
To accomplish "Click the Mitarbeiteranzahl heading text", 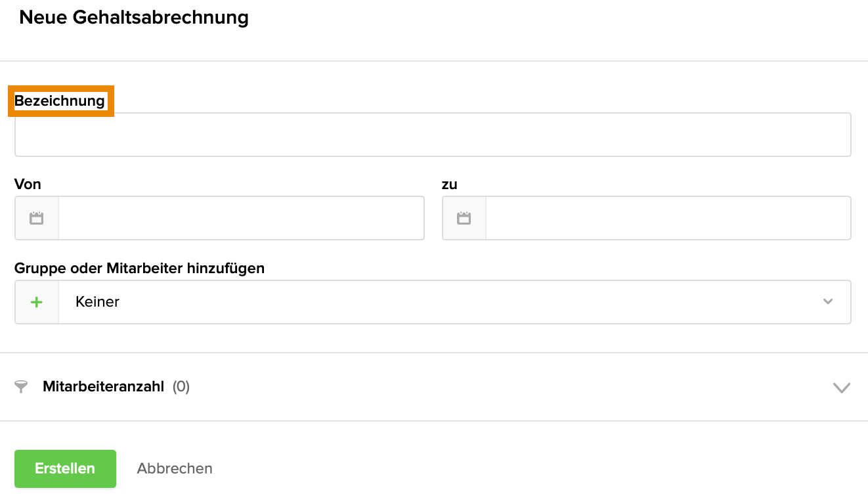I will click(103, 387).
